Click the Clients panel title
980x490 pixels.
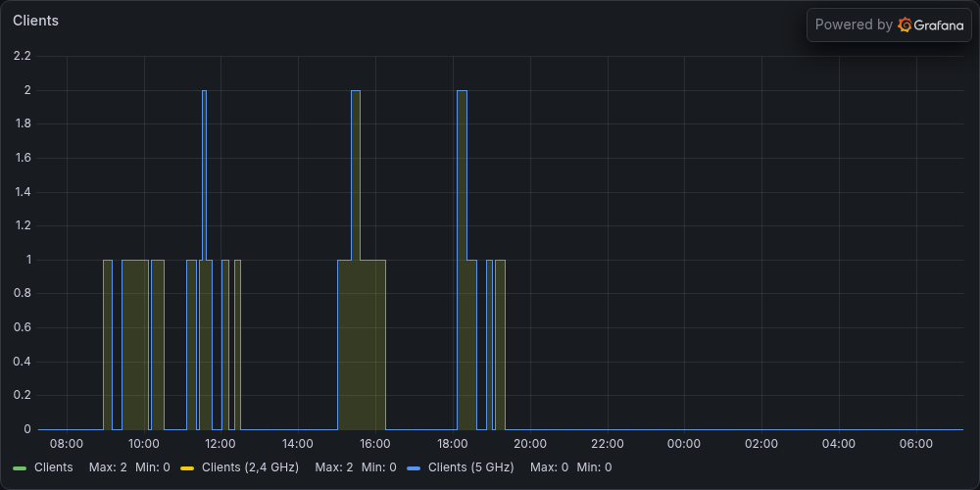pyautogui.click(x=35, y=21)
